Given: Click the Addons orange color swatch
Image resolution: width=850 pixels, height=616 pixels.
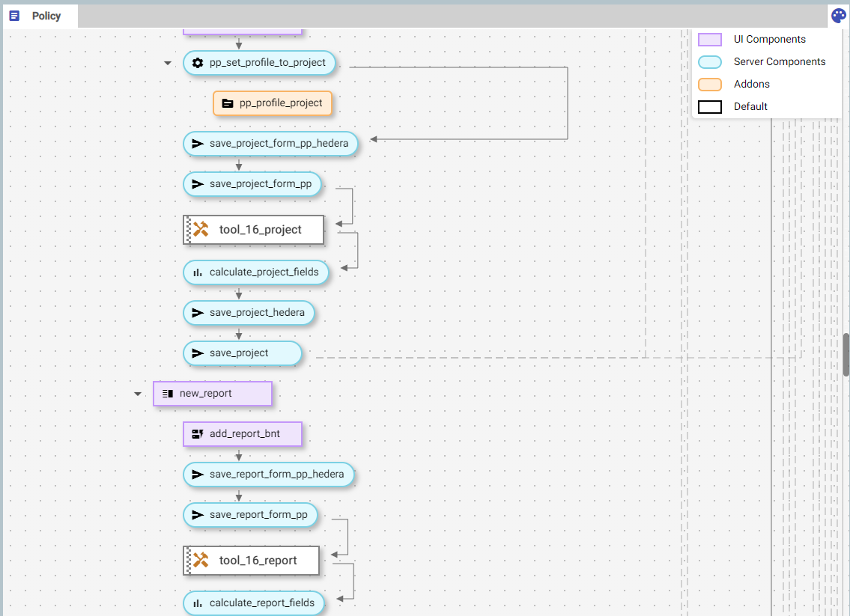Looking at the screenshot, I should [x=709, y=85].
